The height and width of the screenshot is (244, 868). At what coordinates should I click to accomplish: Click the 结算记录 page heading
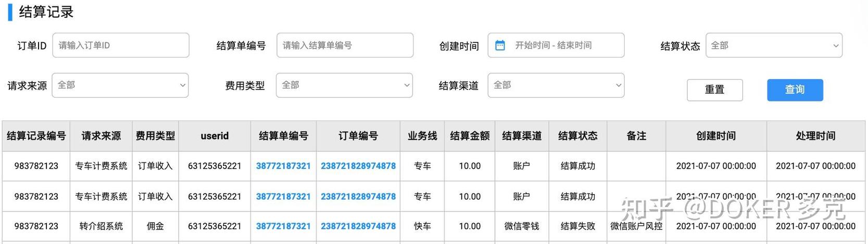(46, 12)
